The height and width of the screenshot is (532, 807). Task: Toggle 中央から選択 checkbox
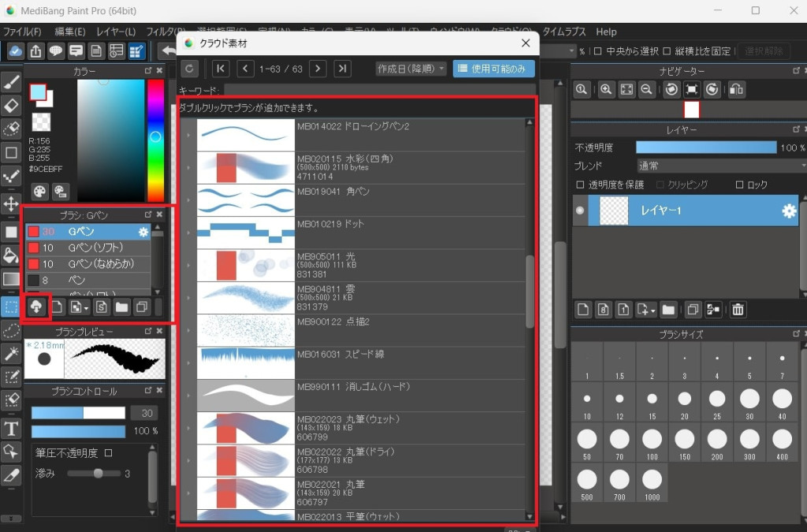tap(597, 51)
